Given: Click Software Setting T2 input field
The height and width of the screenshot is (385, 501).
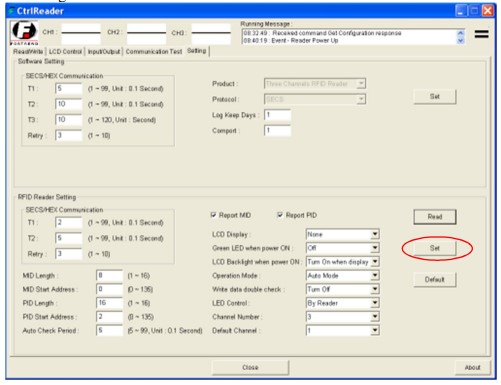Looking at the screenshot, I should [x=69, y=104].
